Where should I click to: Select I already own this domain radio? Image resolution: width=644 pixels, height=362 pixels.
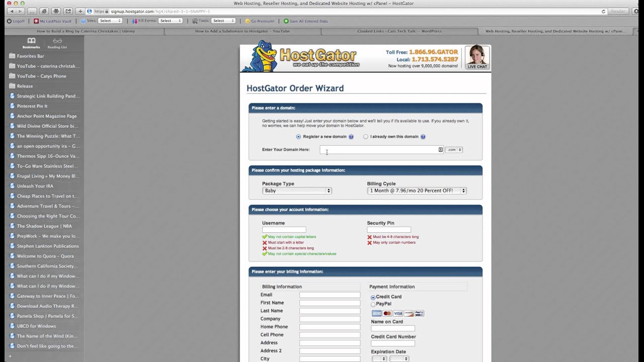[x=366, y=137]
